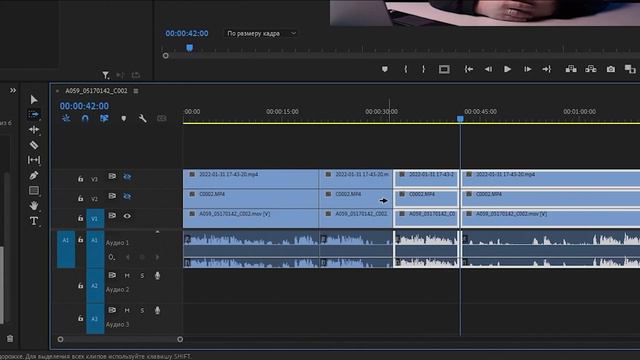Select the Pen tool
Image resolution: width=640 pixels, height=360 pixels.
point(34,176)
